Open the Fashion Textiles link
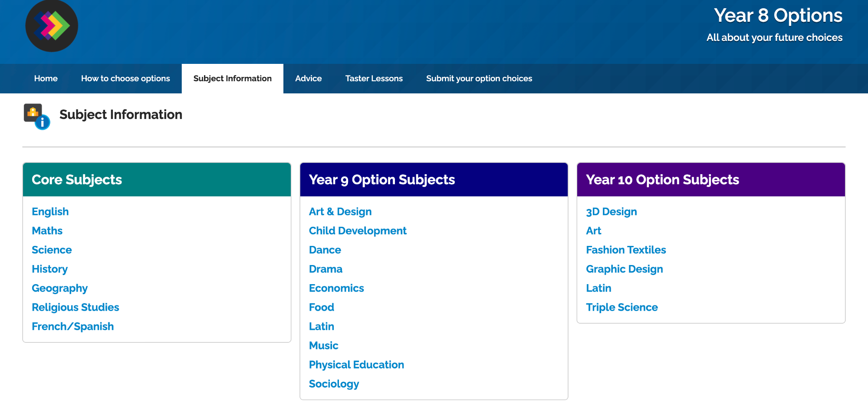This screenshot has width=868, height=411. click(x=626, y=250)
